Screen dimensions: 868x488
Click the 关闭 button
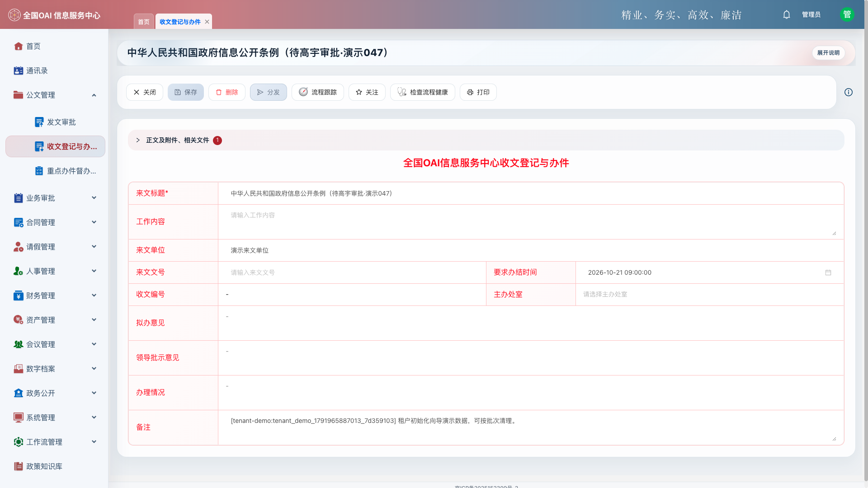tap(145, 92)
